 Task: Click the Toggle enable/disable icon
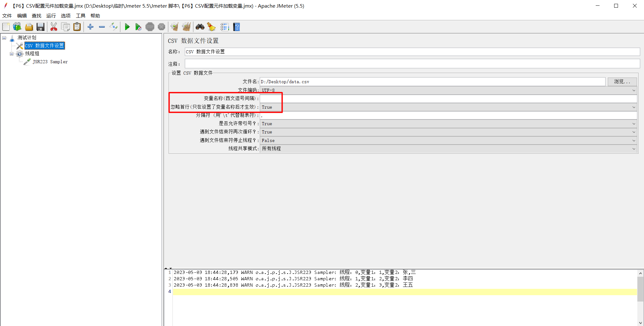[113, 27]
